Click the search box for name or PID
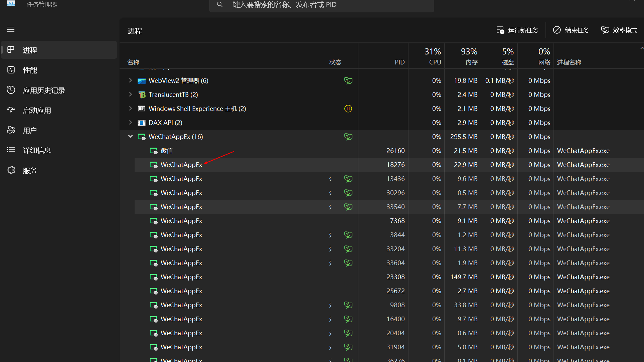644x362 pixels. pos(321,5)
